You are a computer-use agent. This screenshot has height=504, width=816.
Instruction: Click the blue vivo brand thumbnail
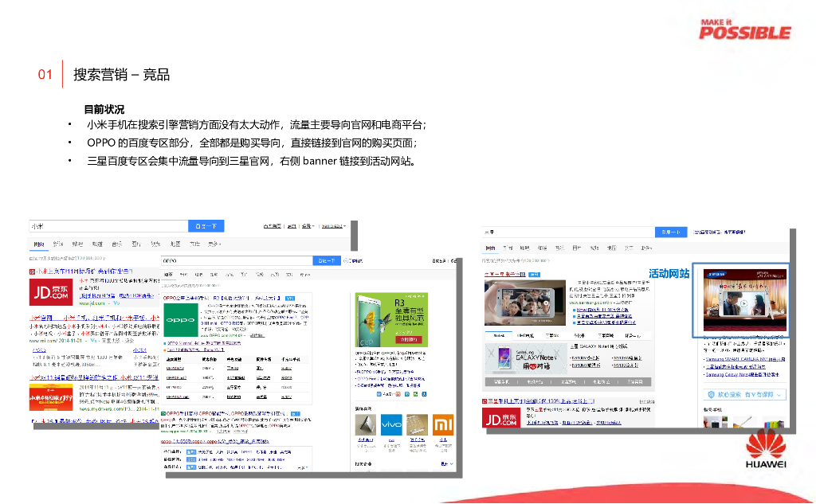tap(391, 425)
